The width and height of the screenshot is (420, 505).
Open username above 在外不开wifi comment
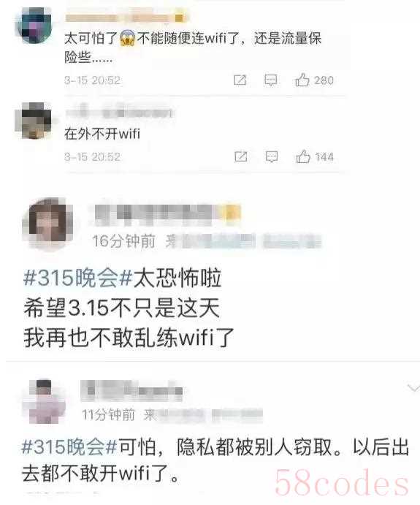pos(119,113)
